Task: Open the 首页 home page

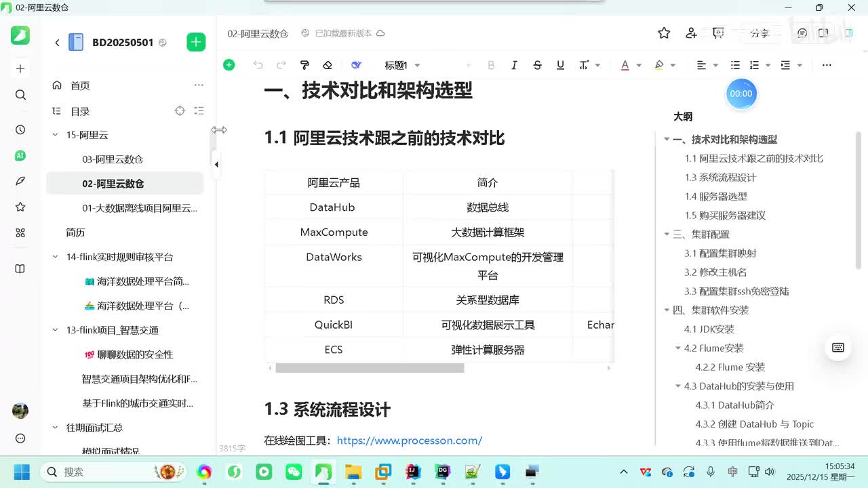Action: [x=80, y=85]
